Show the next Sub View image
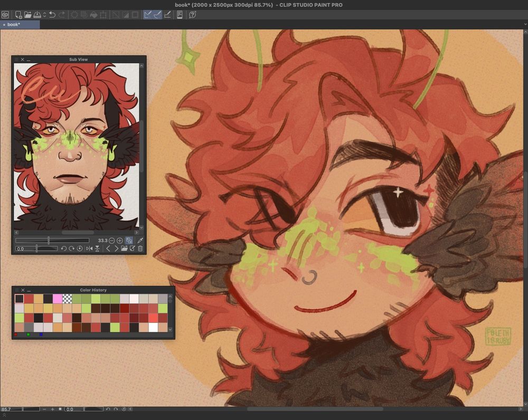The height and width of the screenshot is (420, 528). pyautogui.click(x=116, y=249)
